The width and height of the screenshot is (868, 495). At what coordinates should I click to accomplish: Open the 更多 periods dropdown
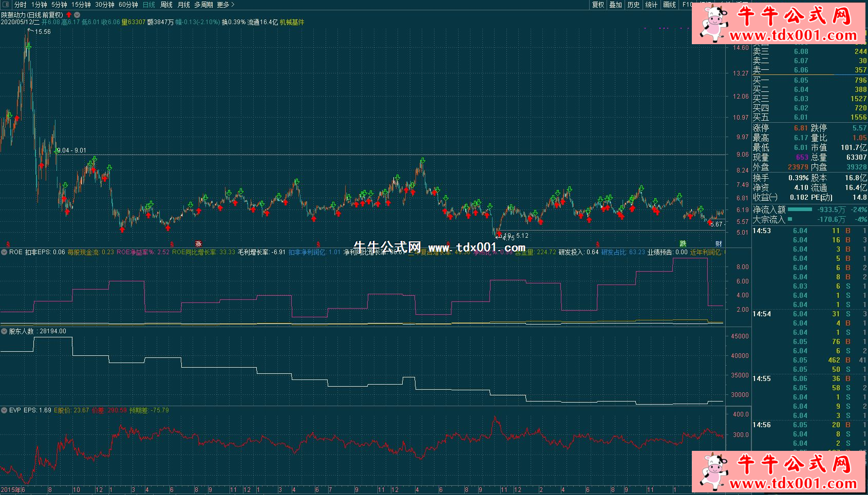(225, 5)
